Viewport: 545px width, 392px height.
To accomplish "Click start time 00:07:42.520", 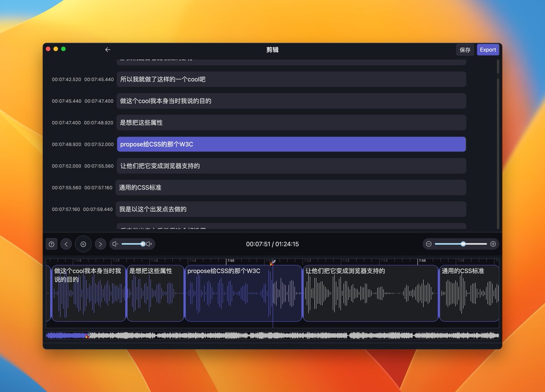I will pos(66,79).
